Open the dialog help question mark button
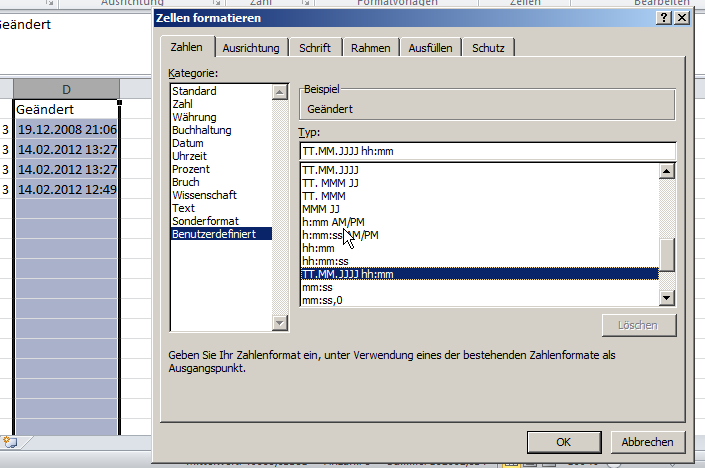The width and height of the screenshot is (705, 468). pyautogui.click(x=664, y=18)
